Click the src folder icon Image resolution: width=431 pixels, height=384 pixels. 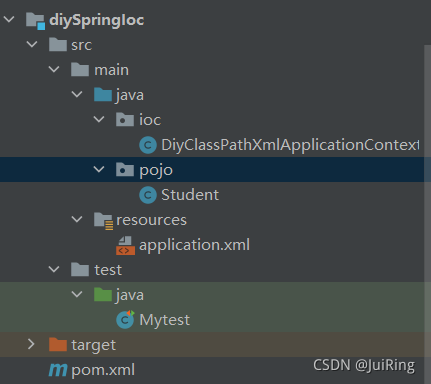point(58,45)
